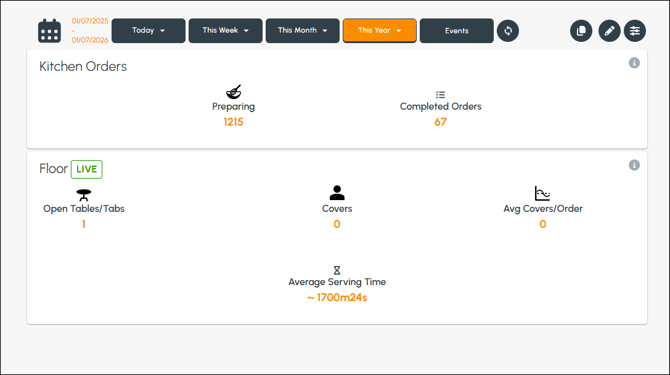
Task: Click the copy dashboard icon
Action: pyautogui.click(x=581, y=31)
